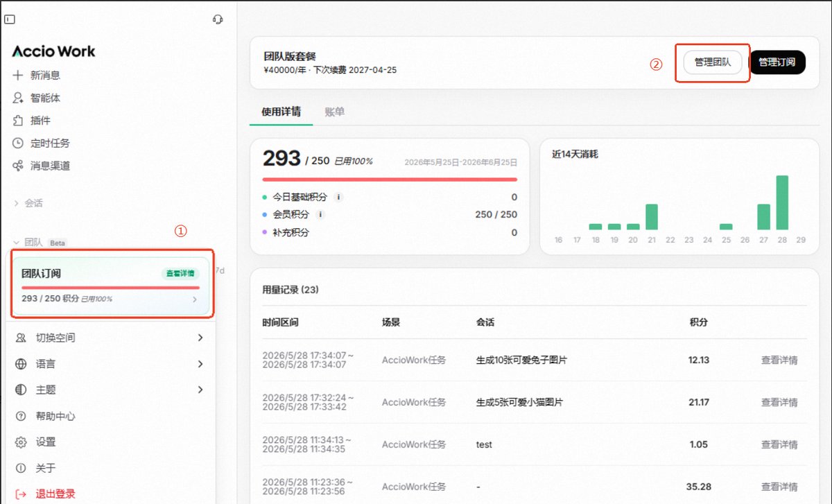Click the plus icon beside 新消息
This screenshot has width=832, height=504.
pos(19,75)
